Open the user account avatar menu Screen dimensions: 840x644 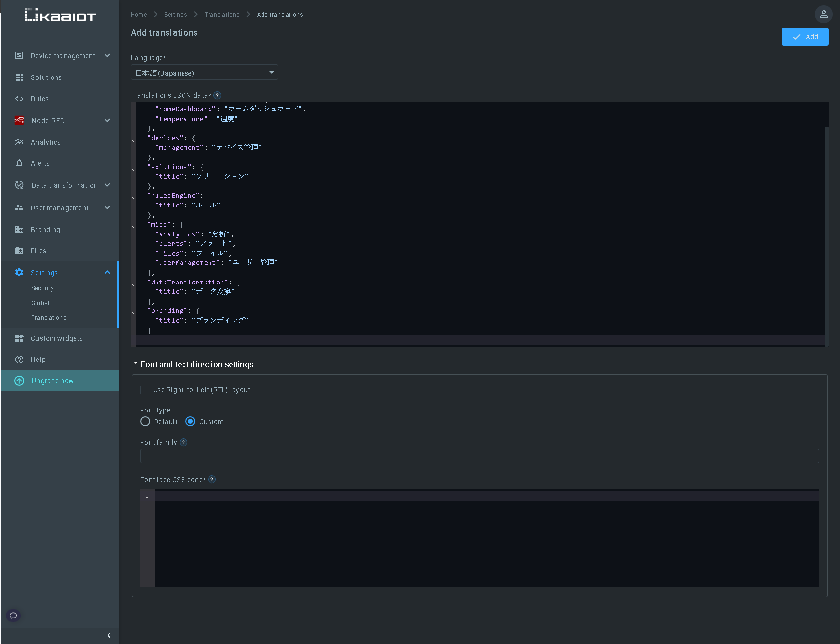[x=823, y=14]
